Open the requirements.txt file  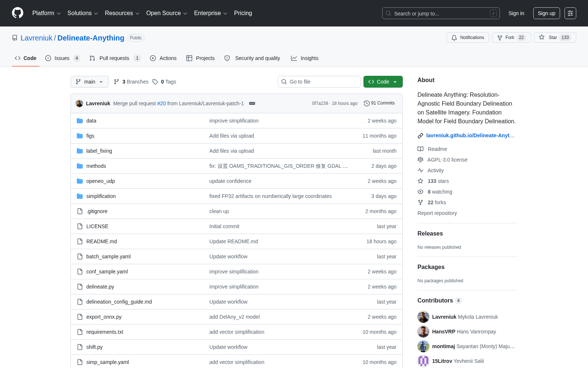(105, 332)
